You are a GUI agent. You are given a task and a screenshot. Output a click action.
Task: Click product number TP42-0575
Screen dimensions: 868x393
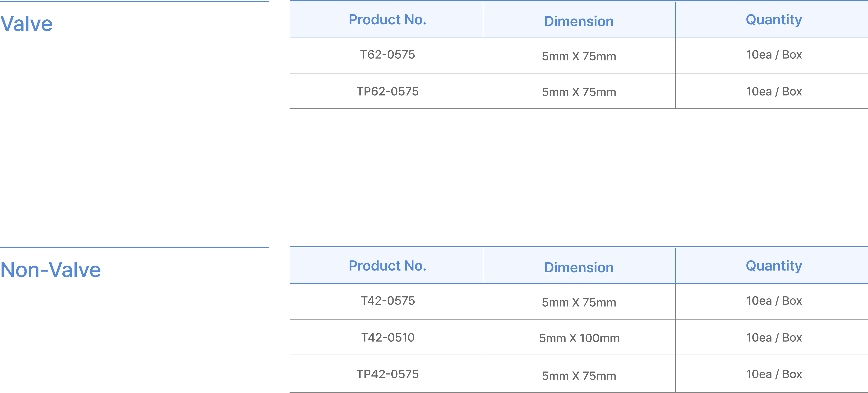[387, 374]
